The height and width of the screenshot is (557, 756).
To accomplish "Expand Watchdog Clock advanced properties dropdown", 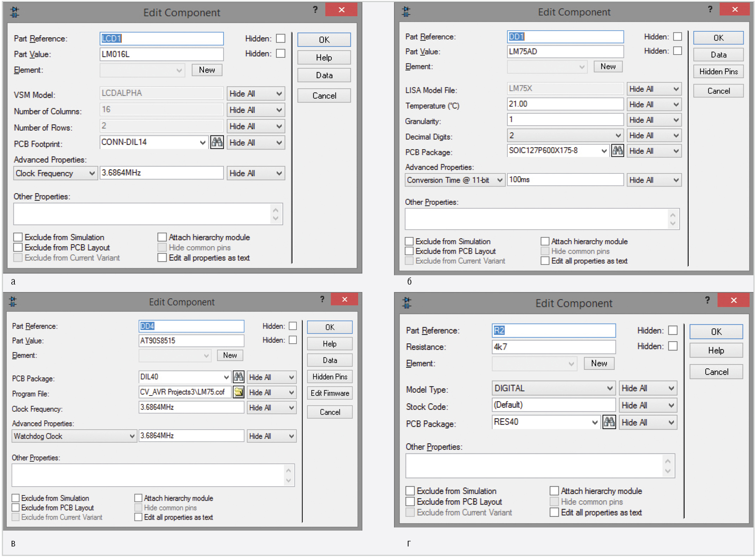I will 74,436.
